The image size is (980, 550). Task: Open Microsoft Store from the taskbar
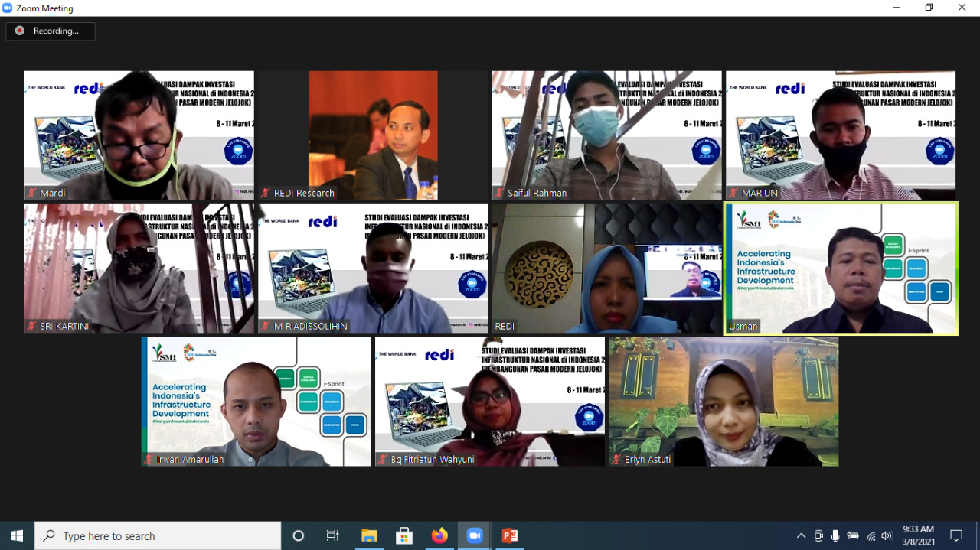point(404,535)
